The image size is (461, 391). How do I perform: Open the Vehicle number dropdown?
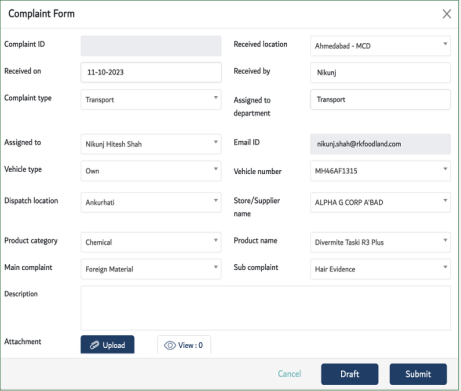coord(380,171)
